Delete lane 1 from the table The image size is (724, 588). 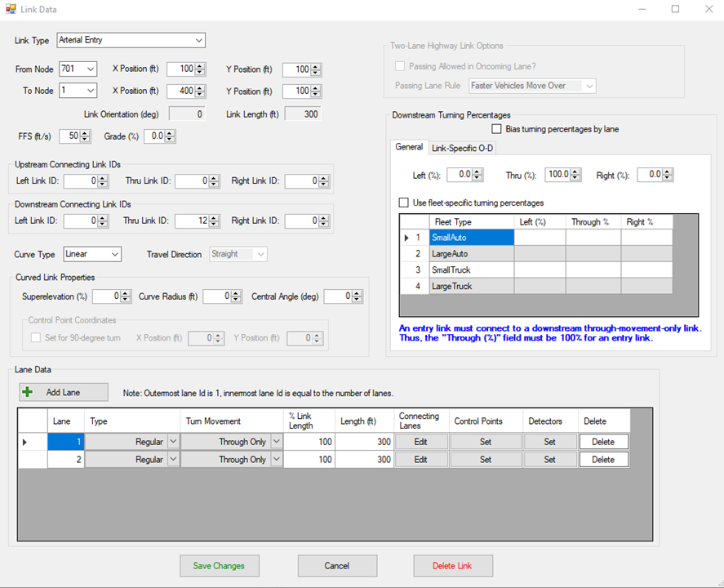[x=603, y=442]
